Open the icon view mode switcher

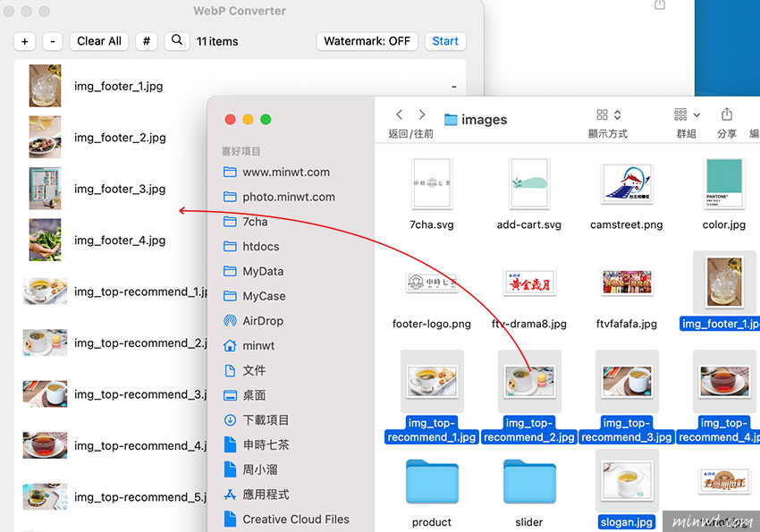608,115
